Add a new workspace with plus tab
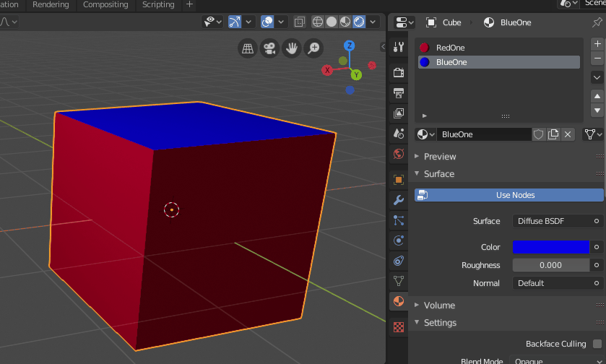Screen dimensions: 606x364 coord(189,4)
